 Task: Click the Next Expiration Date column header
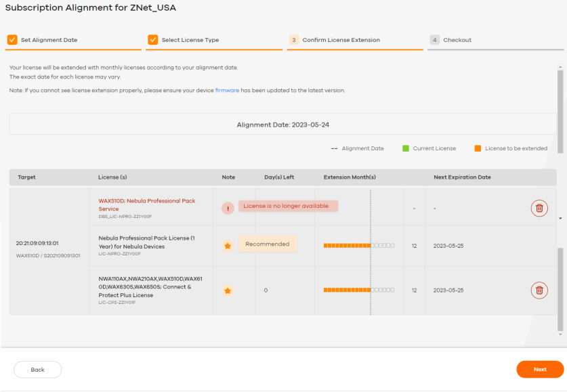462,177
